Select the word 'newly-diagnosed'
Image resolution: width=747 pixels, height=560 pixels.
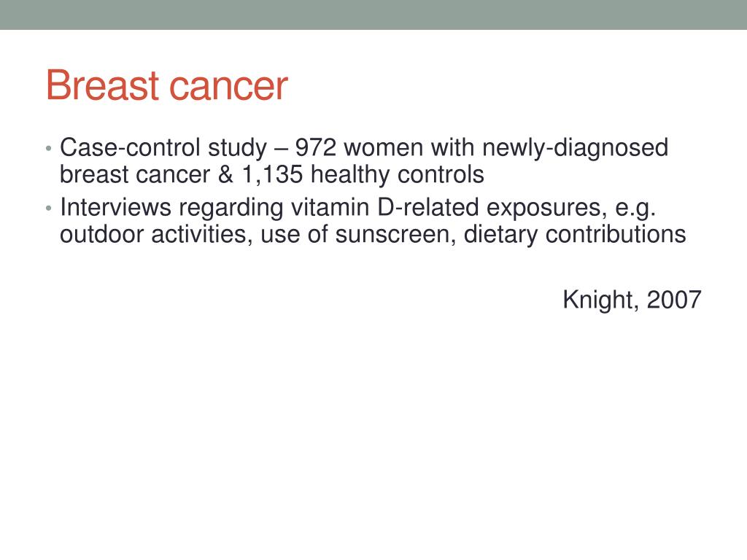pos(575,149)
